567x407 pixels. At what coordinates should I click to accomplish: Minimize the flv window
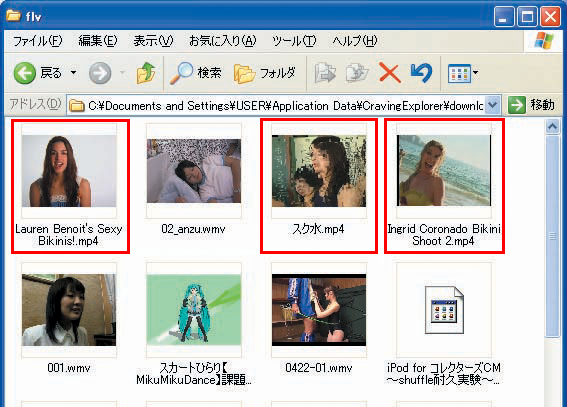(504, 16)
